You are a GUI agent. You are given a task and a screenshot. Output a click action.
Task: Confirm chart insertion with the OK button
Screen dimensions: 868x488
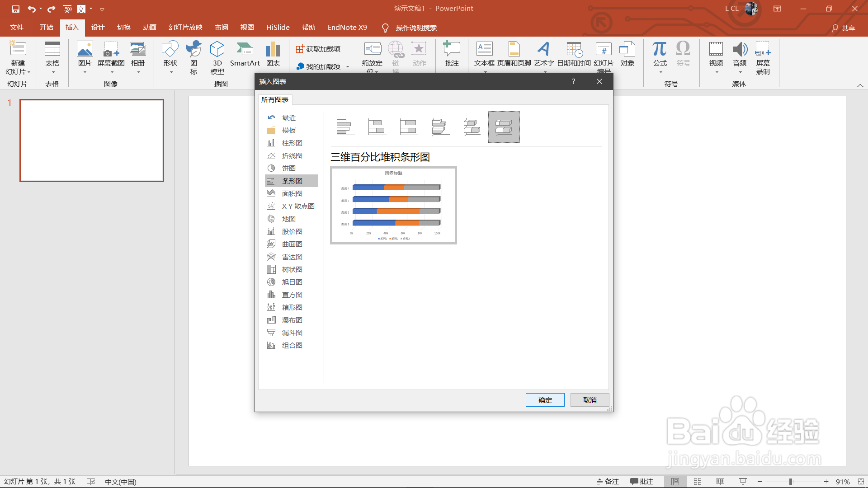(545, 400)
